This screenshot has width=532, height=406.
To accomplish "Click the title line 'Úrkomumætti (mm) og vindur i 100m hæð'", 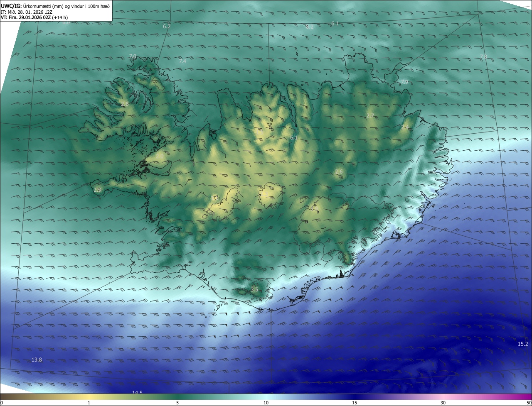I will 66,6.
